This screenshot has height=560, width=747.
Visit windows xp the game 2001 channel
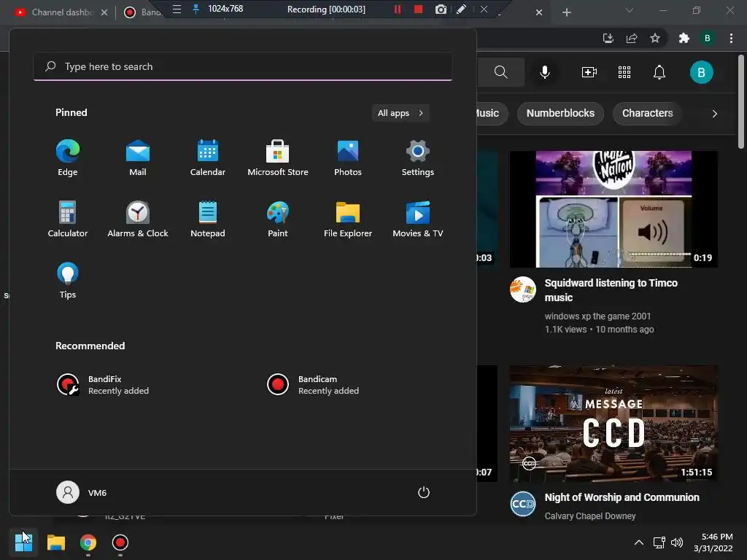click(597, 316)
